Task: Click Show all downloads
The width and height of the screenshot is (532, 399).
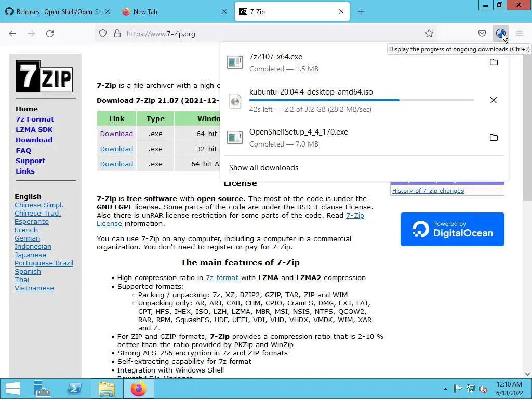Action: (263, 168)
